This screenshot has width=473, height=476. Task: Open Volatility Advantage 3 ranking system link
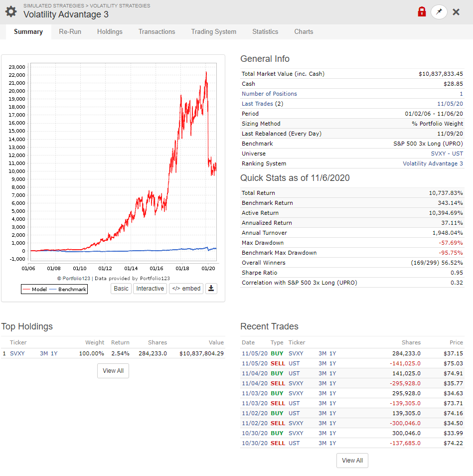click(x=433, y=163)
